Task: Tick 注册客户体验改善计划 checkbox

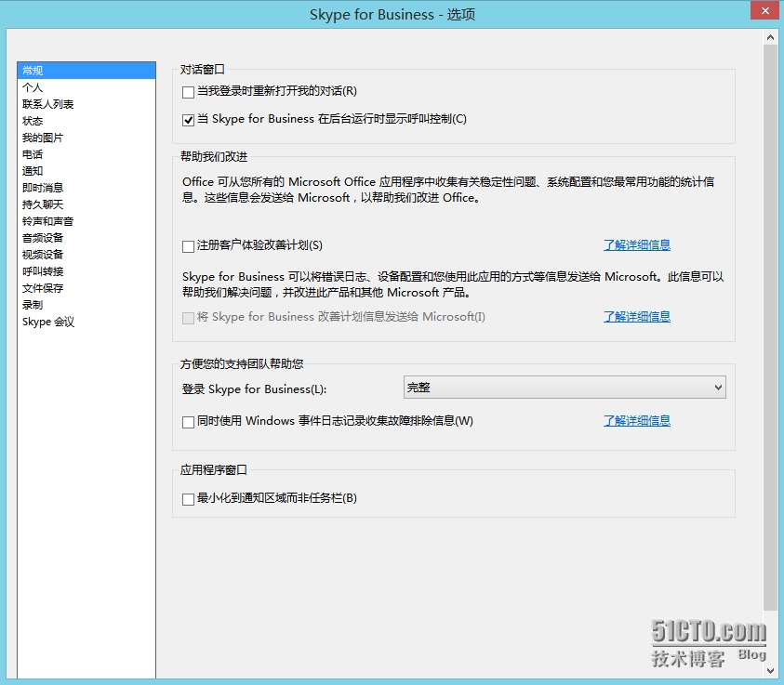Action: coord(189,246)
